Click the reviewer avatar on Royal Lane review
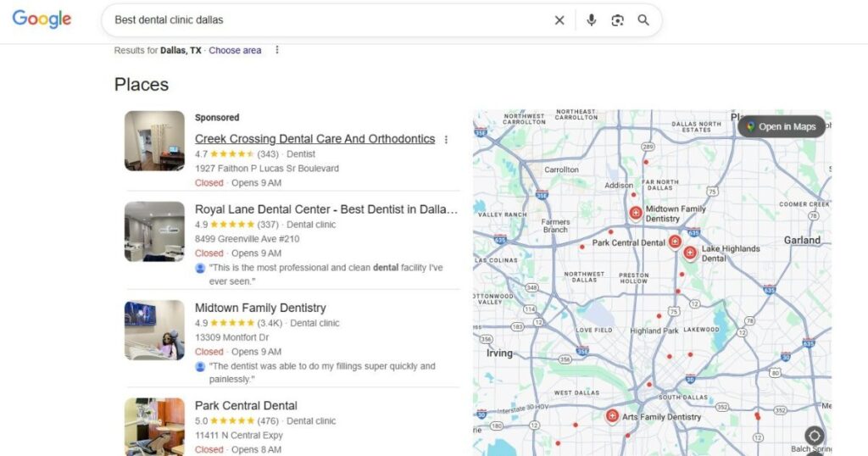The width and height of the screenshot is (868, 456). 200,268
